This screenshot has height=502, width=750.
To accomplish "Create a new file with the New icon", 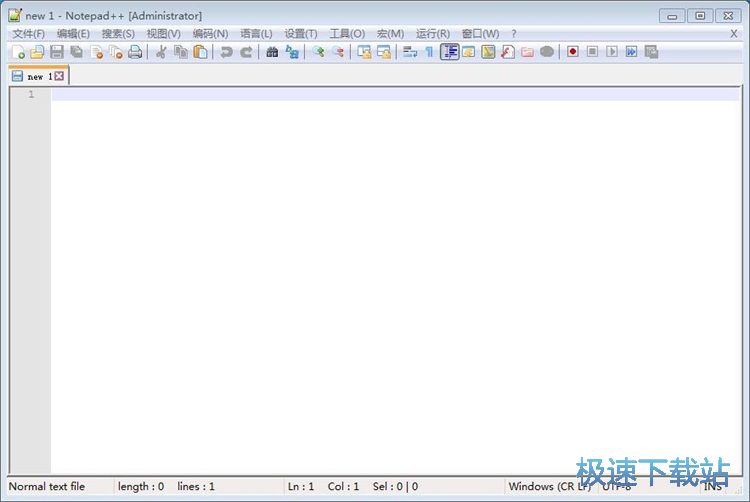I will pyautogui.click(x=18, y=52).
